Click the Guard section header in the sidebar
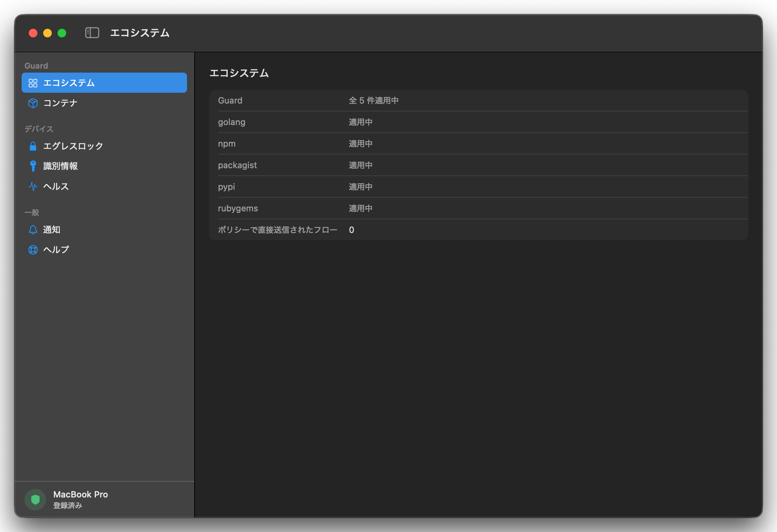This screenshot has width=777, height=532. 36,66
